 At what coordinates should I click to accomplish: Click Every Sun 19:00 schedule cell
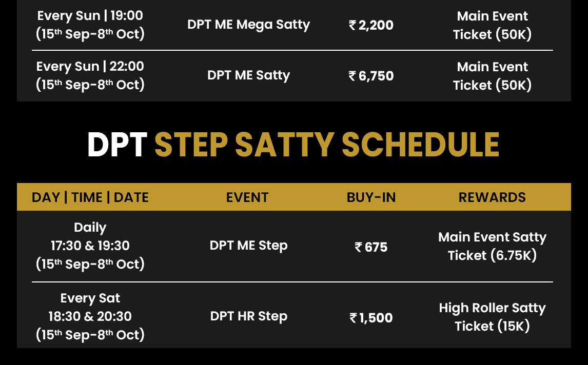[x=90, y=25]
